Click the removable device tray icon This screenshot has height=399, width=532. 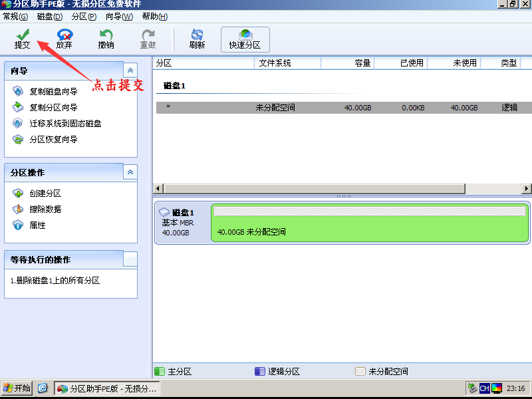[x=472, y=388]
